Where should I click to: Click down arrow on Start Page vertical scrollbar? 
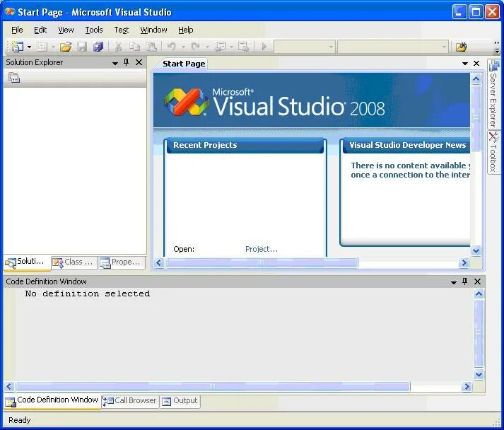point(476,250)
